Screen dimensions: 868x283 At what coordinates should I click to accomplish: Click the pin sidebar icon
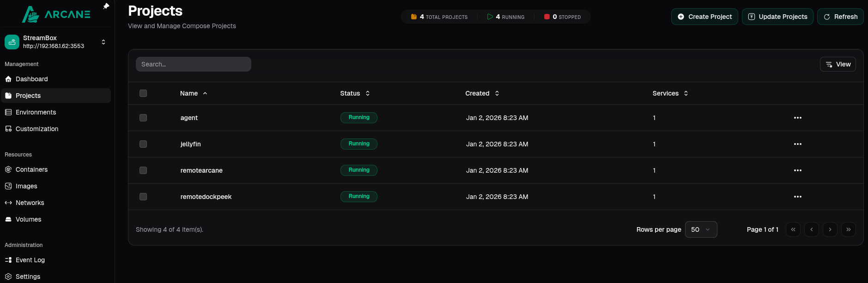(106, 6)
